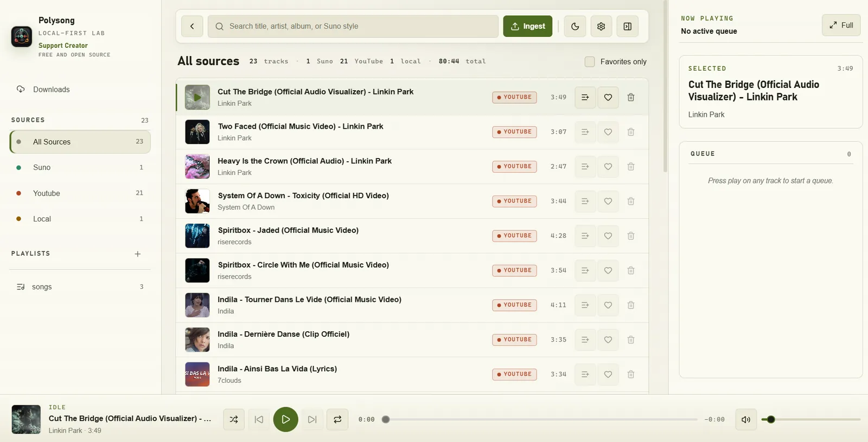Open the Support Creator link
The image size is (868, 442).
click(63, 46)
